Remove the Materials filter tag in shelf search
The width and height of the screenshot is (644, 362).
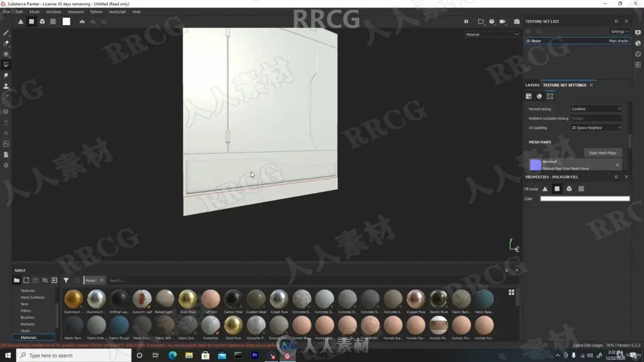click(x=101, y=280)
